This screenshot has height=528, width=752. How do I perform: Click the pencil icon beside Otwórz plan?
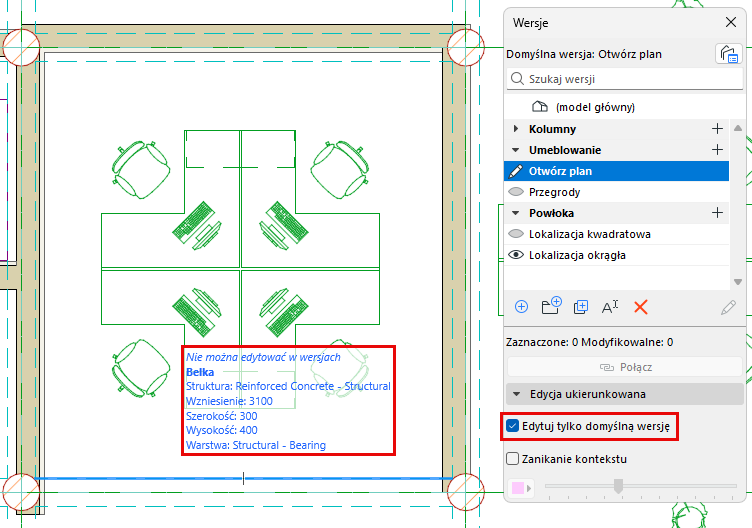pyautogui.click(x=516, y=171)
